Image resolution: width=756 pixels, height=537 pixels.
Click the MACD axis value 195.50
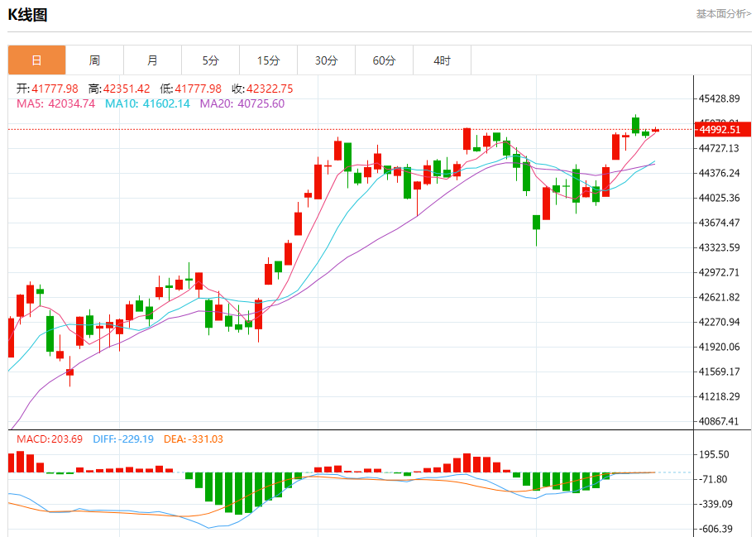(714, 454)
